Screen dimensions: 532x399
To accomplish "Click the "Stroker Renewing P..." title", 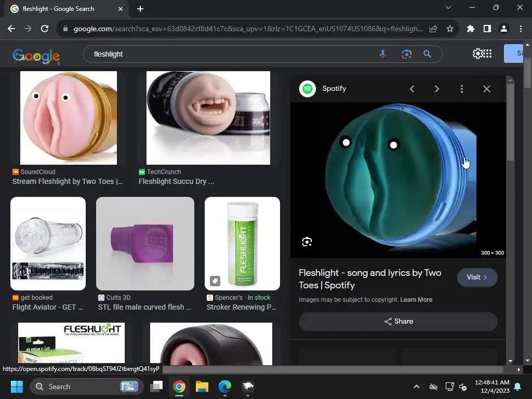I will (242, 307).
